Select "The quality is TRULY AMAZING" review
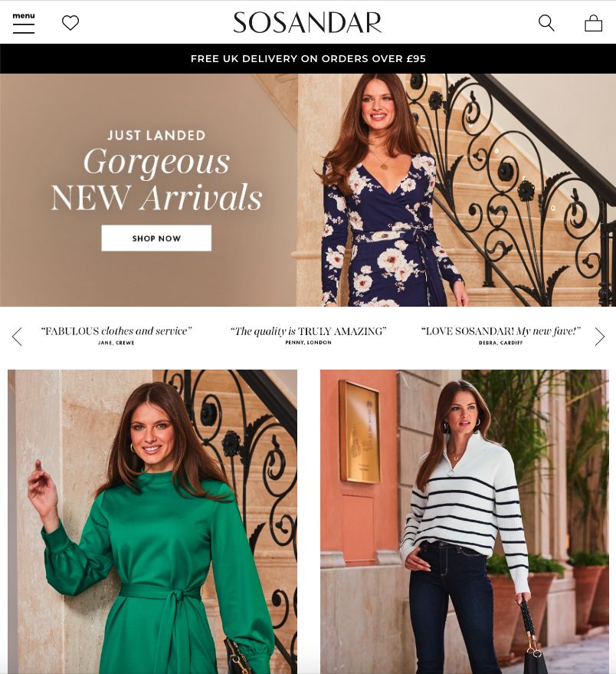Image resolution: width=616 pixels, height=674 pixels. click(308, 336)
